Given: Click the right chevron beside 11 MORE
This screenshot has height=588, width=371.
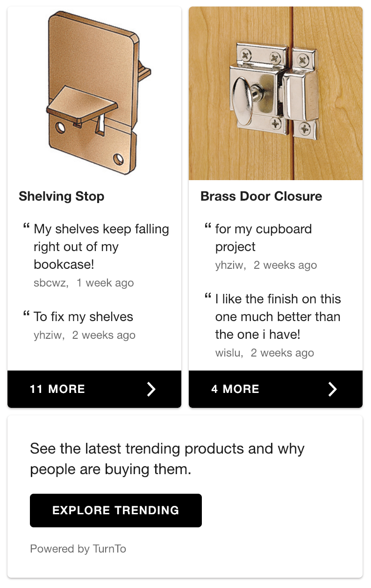Looking at the screenshot, I should coord(151,389).
